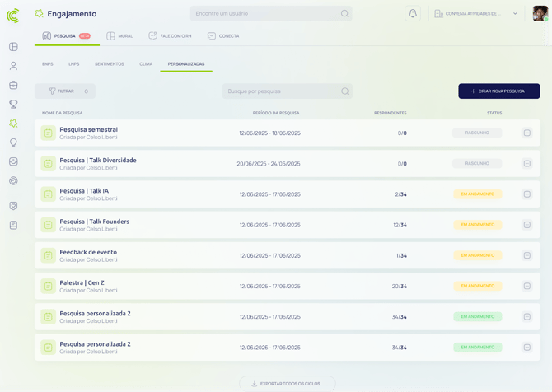552x392 pixels.
Task: Click the user profile avatar
Action: (540, 14)
